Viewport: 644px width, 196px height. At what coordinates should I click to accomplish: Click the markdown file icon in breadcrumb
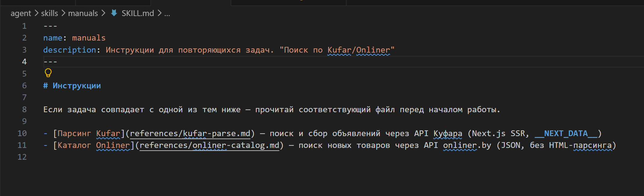click(x=114, y=13)
